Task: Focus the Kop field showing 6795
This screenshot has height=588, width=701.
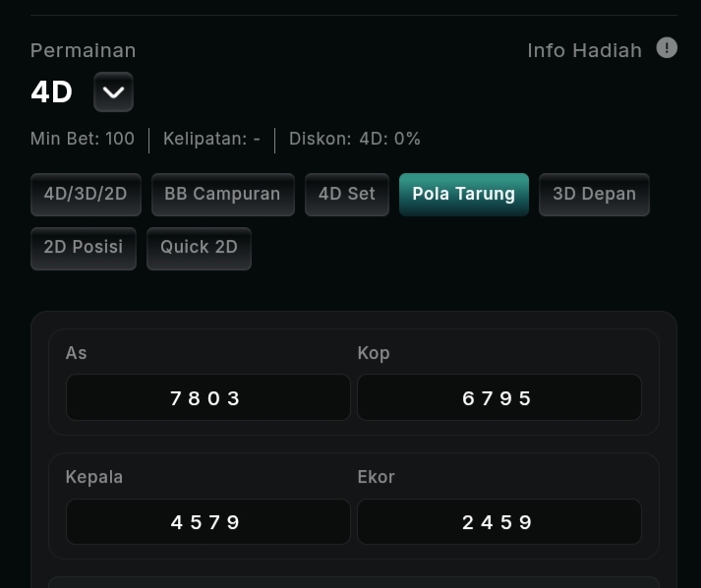Action: (498, 397)
